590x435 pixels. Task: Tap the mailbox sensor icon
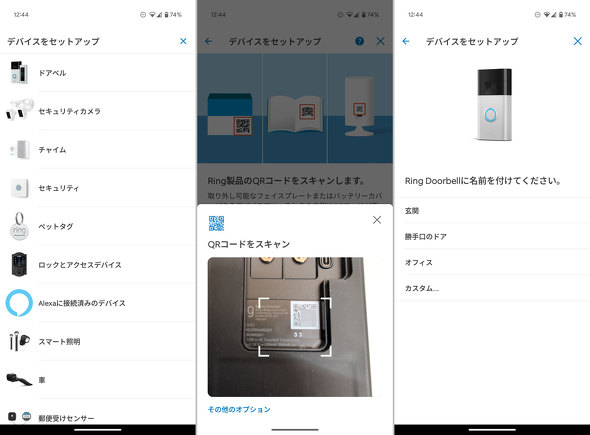point(19,417)
